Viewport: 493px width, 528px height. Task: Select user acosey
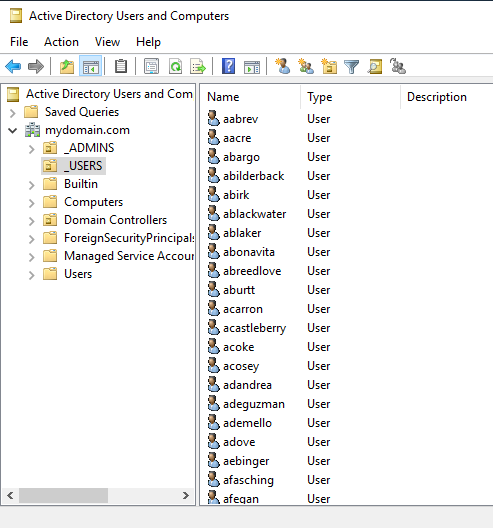point(241,366)
